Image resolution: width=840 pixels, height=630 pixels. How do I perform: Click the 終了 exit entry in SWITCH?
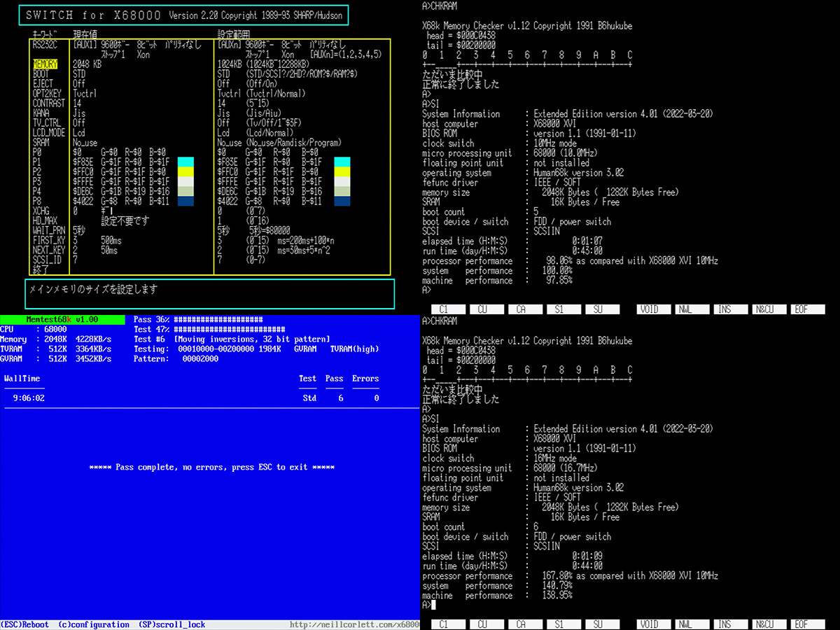click(x=40, y=269)
